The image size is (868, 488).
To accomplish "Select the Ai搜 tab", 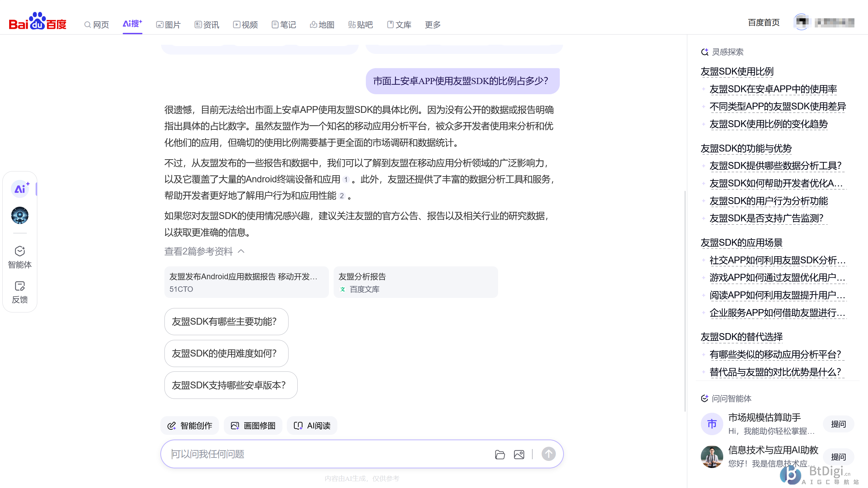I will coord(132,24).
